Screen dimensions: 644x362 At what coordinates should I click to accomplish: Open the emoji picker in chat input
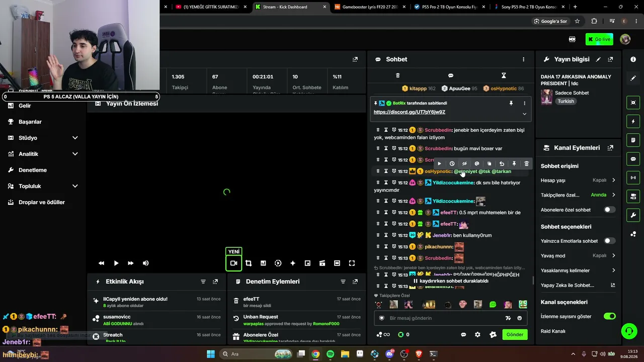520,318
